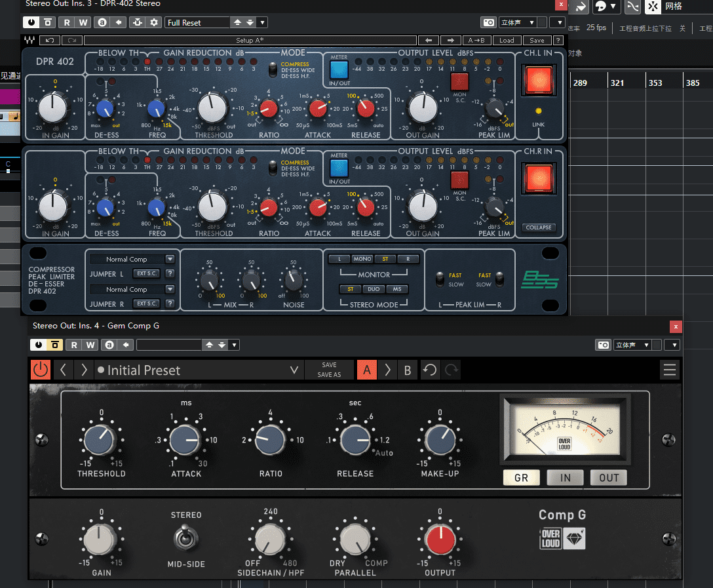The height and width of the screenshot is (588, 713).
Task: Open Gem Comp G hamburger menu
Action: [x=669, y=369]
